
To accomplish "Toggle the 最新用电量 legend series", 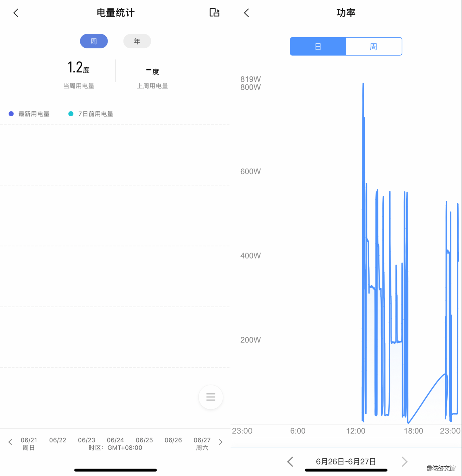I will [29, 114].
